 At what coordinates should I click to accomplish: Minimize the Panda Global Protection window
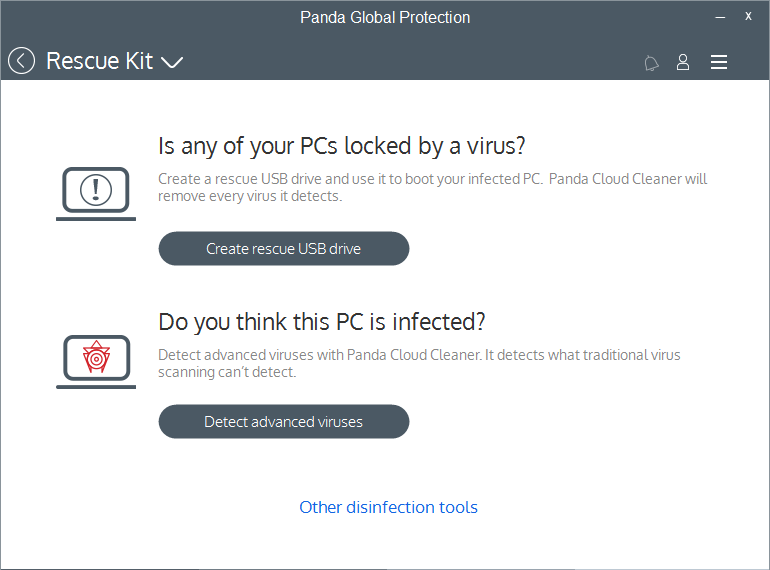point(720,17)
